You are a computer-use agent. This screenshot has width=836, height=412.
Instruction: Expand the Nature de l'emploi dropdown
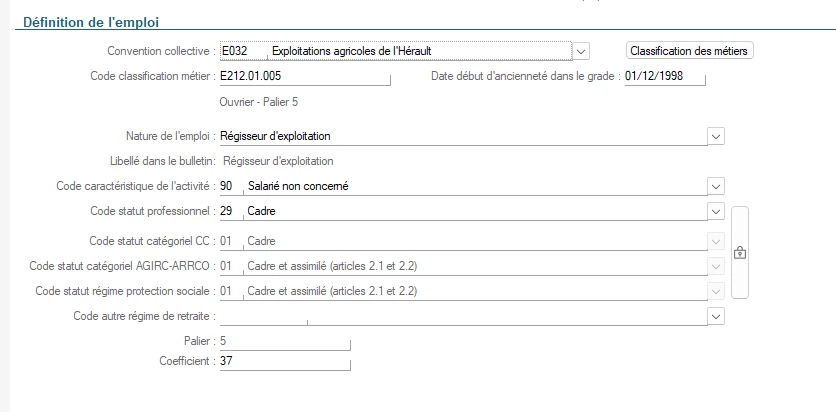coord(715,135)
